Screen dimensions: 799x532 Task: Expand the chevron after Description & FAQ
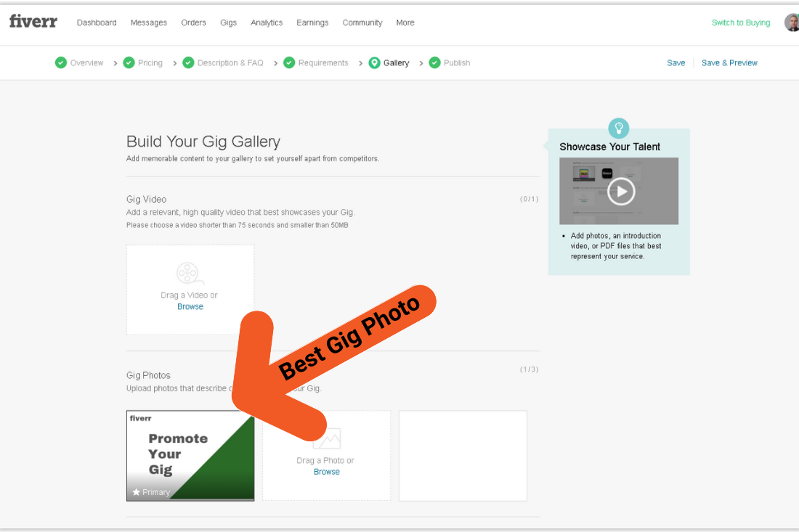tap(277, 62)
